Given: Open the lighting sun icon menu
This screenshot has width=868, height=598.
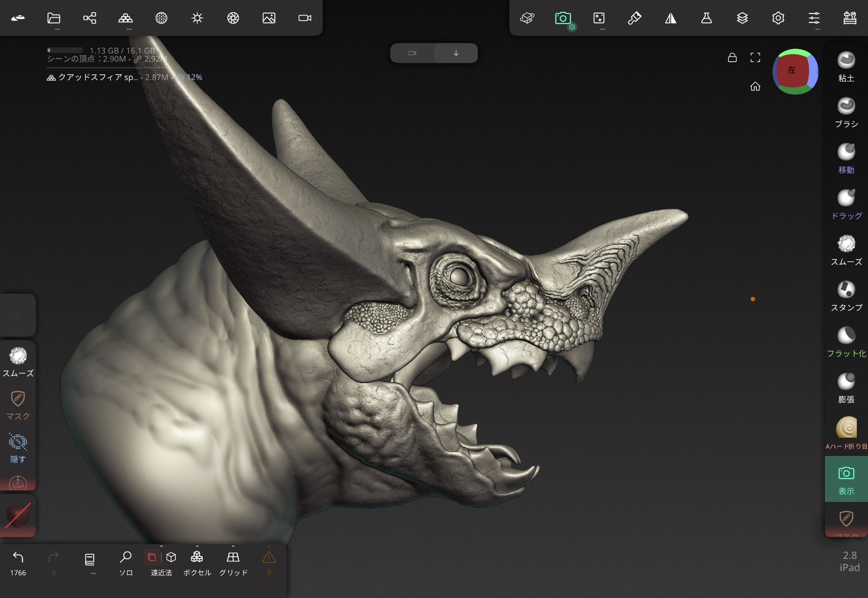Looking at the screenshot, I should tap(197, 18).
